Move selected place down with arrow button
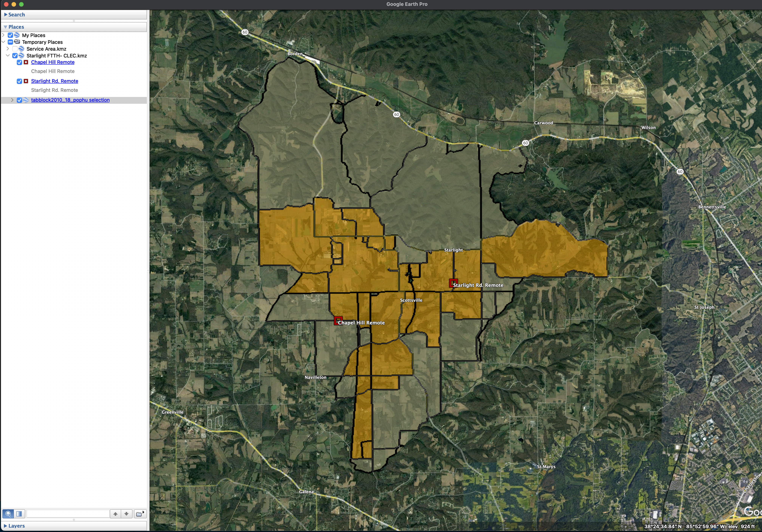The image size is (762, 532). click(x=127, y=514)
